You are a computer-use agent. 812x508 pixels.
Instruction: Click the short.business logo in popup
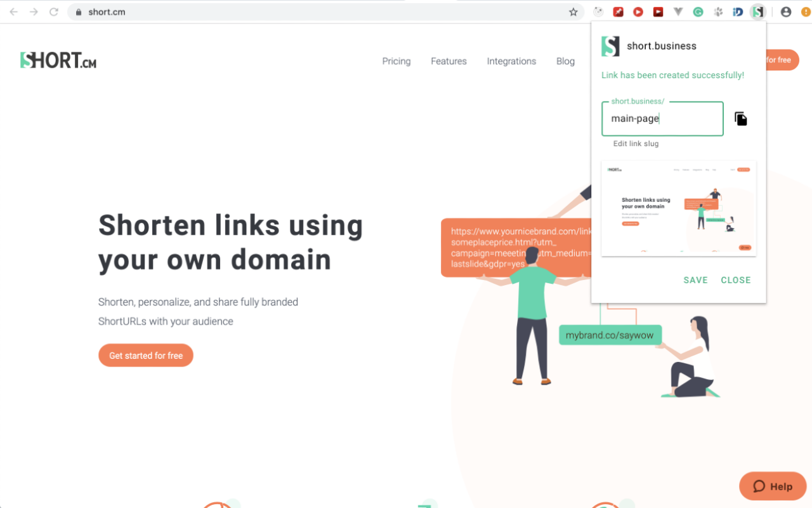point(610,46)
